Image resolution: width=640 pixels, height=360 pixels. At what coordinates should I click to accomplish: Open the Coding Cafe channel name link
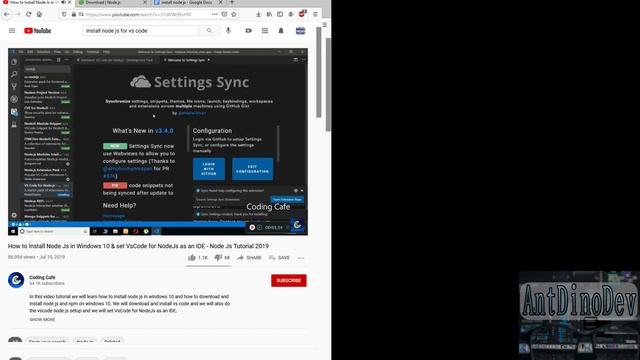point(42,277)
